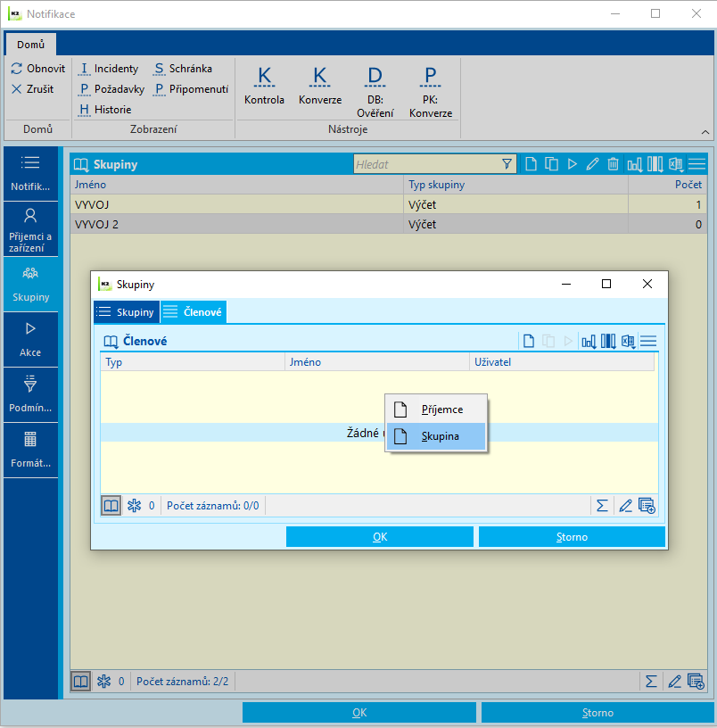Toggle book view icon in Členové status bar
Viewport: 717px width, 728px height.
point(111,506)
